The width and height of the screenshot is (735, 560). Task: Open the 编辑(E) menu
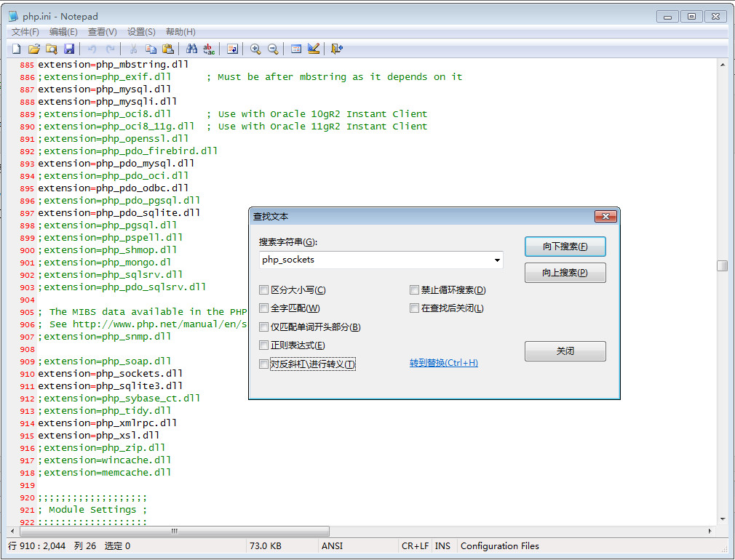point(63,31)
